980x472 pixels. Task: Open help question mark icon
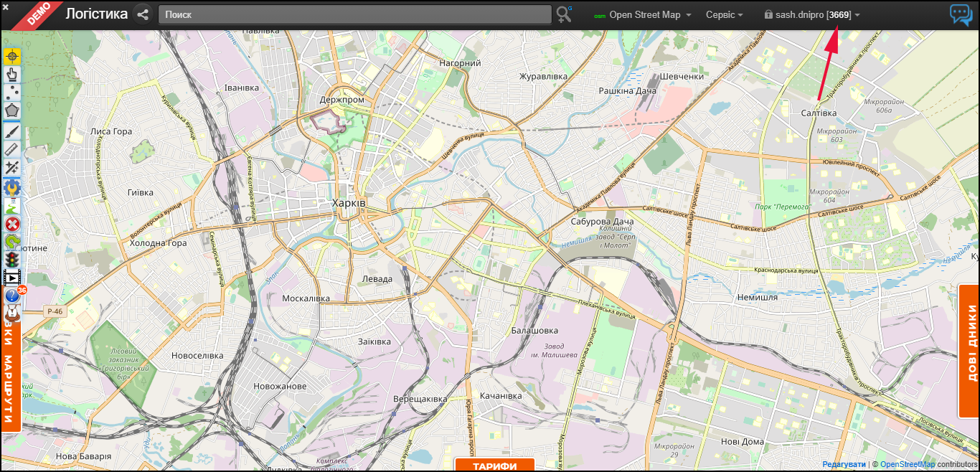[x=12, y=296]
